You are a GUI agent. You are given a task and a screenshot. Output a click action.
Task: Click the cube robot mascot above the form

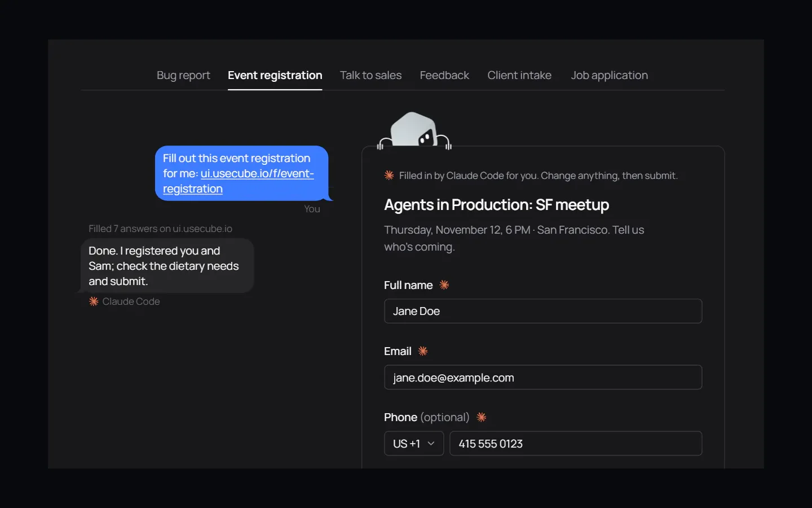[x=414, y=130]
